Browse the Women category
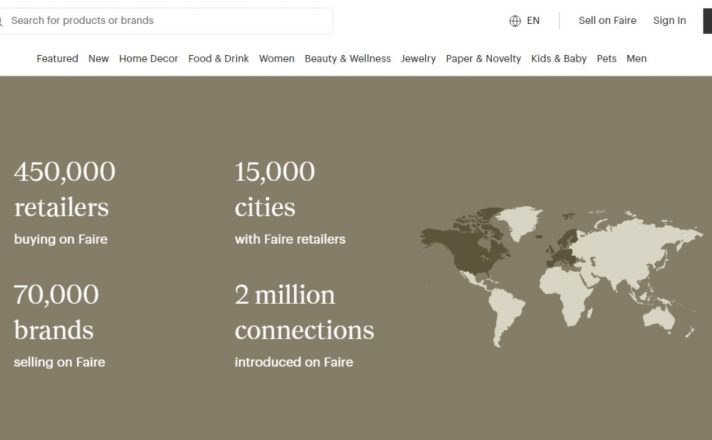This screenshot has width=712, height=440. (277, 59)
